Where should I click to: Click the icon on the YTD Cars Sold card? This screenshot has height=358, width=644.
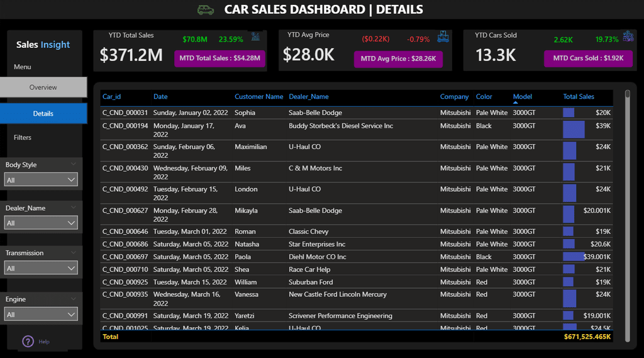628,36
